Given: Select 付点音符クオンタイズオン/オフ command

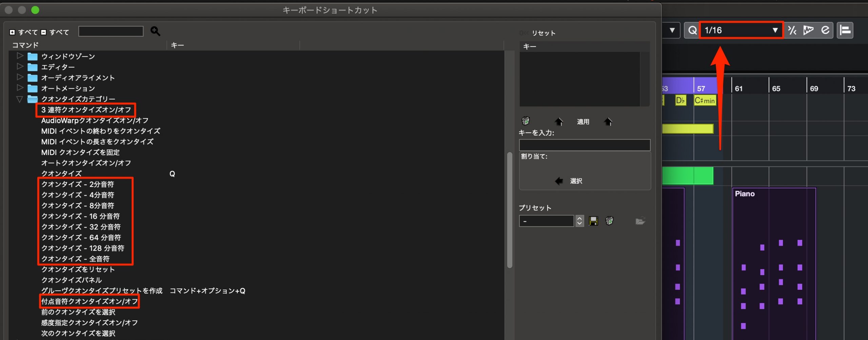Looking at the screenshot, I should (x=89, y=301).
